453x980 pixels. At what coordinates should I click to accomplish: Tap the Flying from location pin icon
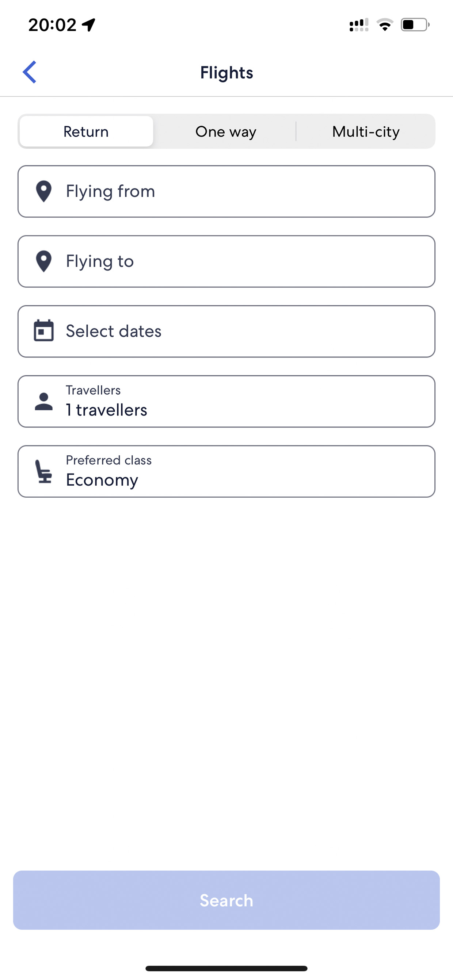pos(44,191)
